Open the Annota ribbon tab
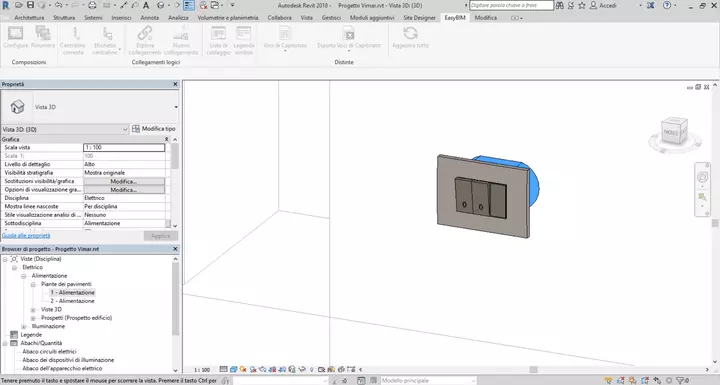 pyautogui.click(x=149, y=17)
